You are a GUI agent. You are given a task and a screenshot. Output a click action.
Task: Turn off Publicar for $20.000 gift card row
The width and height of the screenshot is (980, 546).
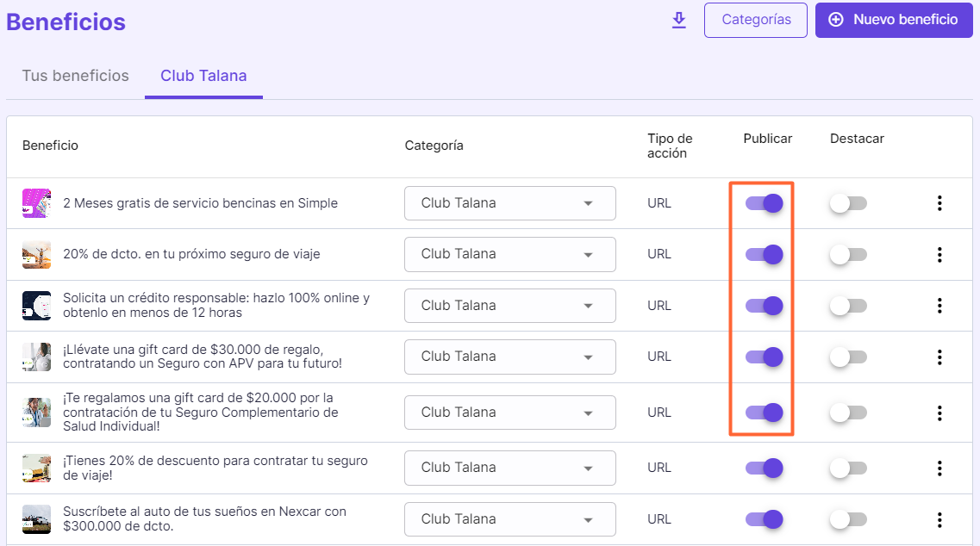pyautogui.click(x=764, y=413)
